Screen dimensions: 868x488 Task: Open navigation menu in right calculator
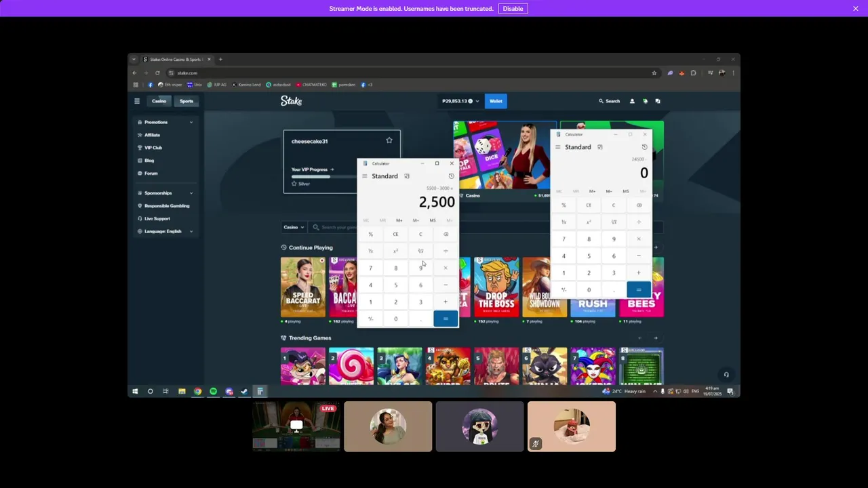[x=558, y=147]
